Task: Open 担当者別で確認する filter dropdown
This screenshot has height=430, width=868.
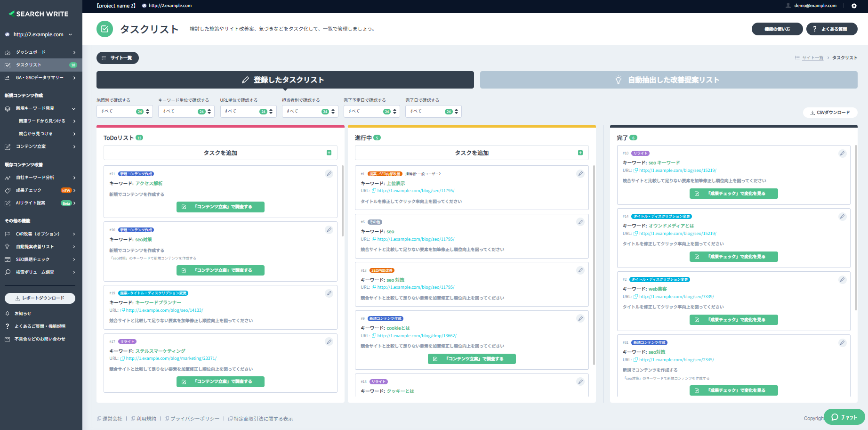Action: pyautogui.click(x=310, y=111)
